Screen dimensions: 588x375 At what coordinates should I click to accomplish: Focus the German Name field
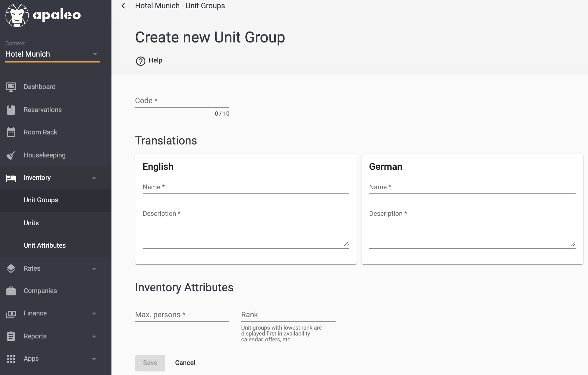472,187
